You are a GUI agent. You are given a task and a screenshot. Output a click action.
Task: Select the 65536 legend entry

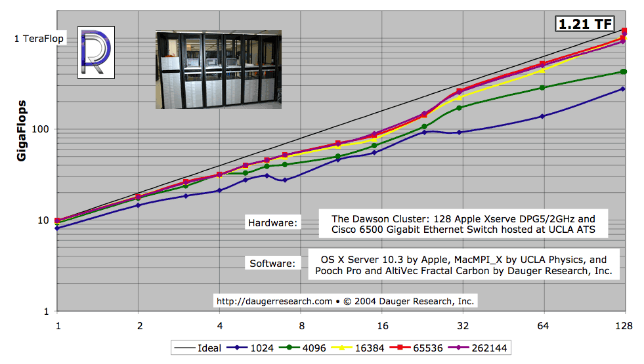point(416,348)
